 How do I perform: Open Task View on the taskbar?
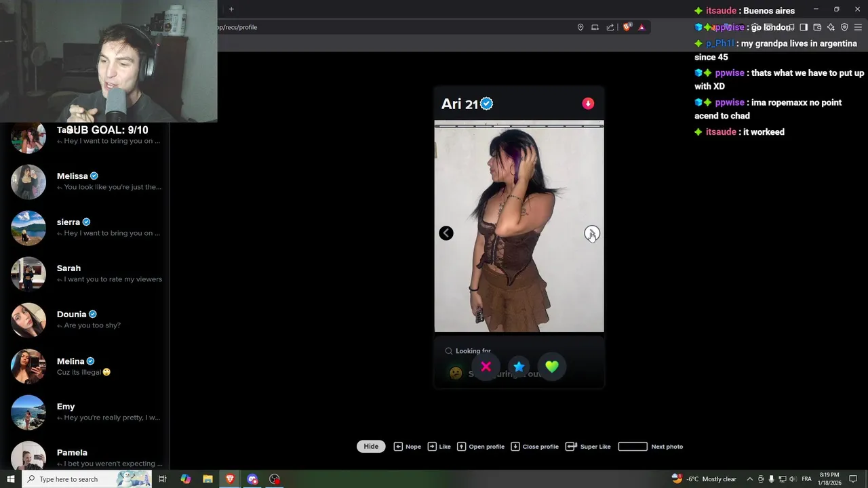point(163,479)
